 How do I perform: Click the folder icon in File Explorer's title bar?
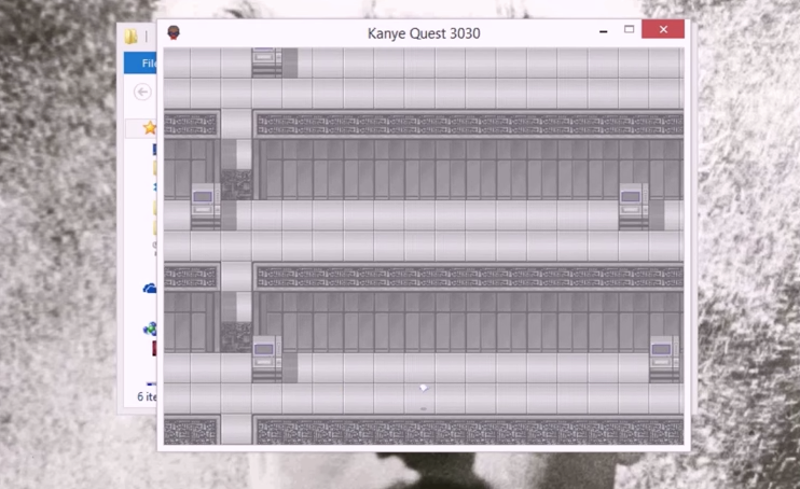[x=131, y=36]
